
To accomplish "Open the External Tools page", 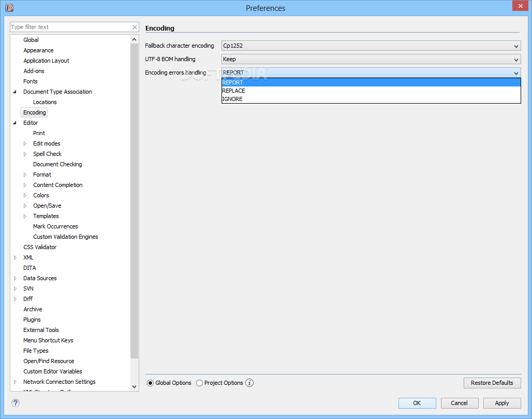I will (41, 330).
